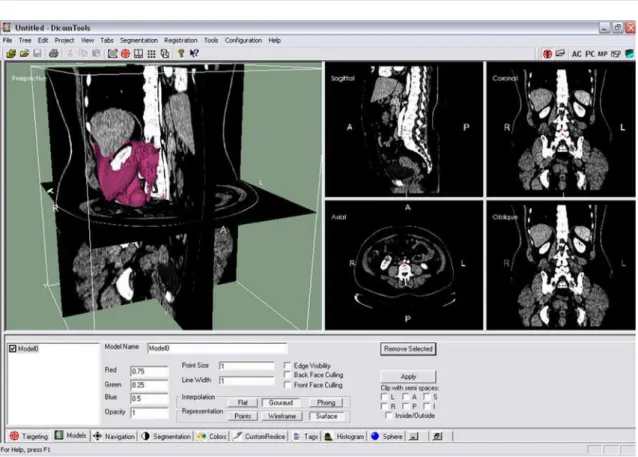The image size is (638, 457).
Task: Click the Red color value field
Action: point(149,371)
